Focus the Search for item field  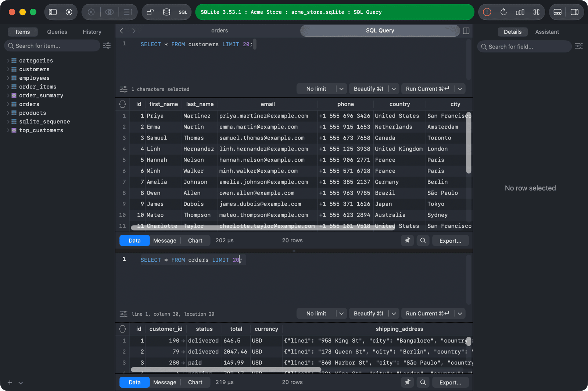coord(52,46)
